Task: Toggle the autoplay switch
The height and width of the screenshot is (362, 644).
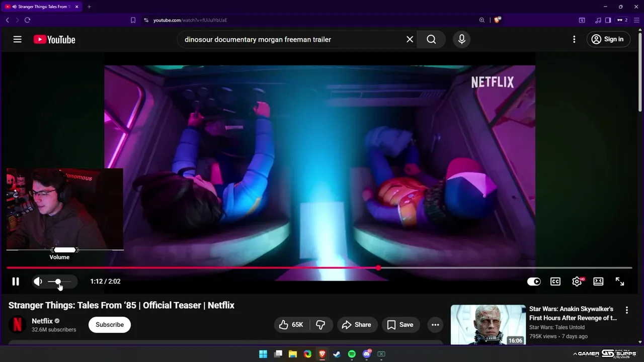Action: click(x=534, y=282)
